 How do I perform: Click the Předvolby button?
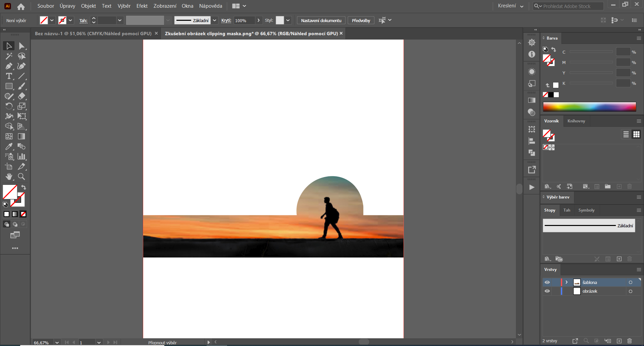coord(361,20)
